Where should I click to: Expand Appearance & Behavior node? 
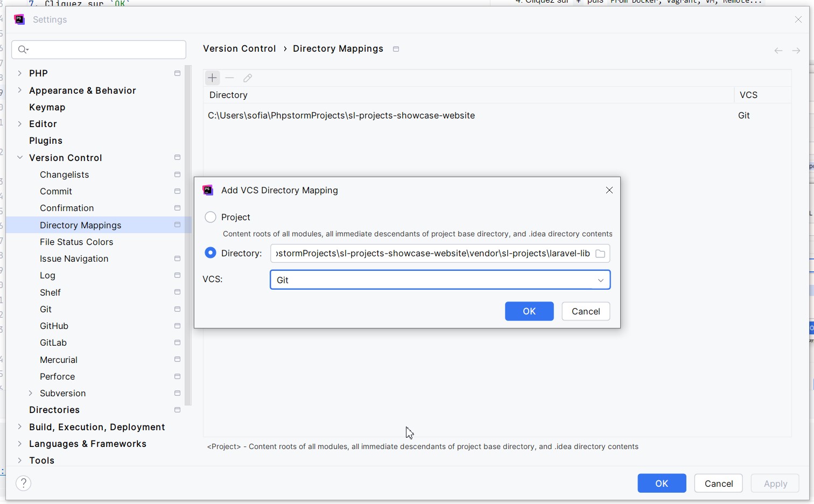pos(20,90)
